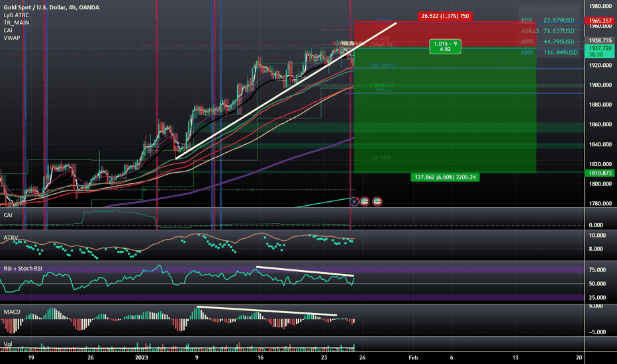The height and width of the screenshot is (364, 617).
Task: Select the risk/reward label 1.015 ~ 9 4.82
Action: (445, 46)
